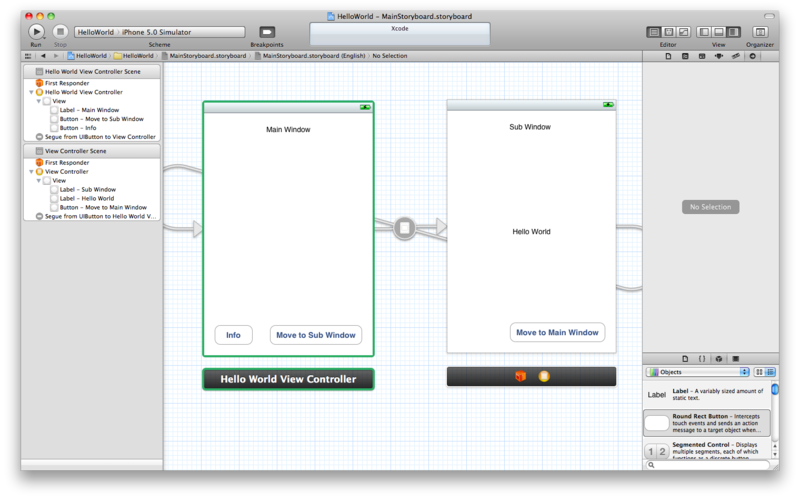Switch library to icon grid view
This screenshot has height=502, width=800.
tap(759, 372)
